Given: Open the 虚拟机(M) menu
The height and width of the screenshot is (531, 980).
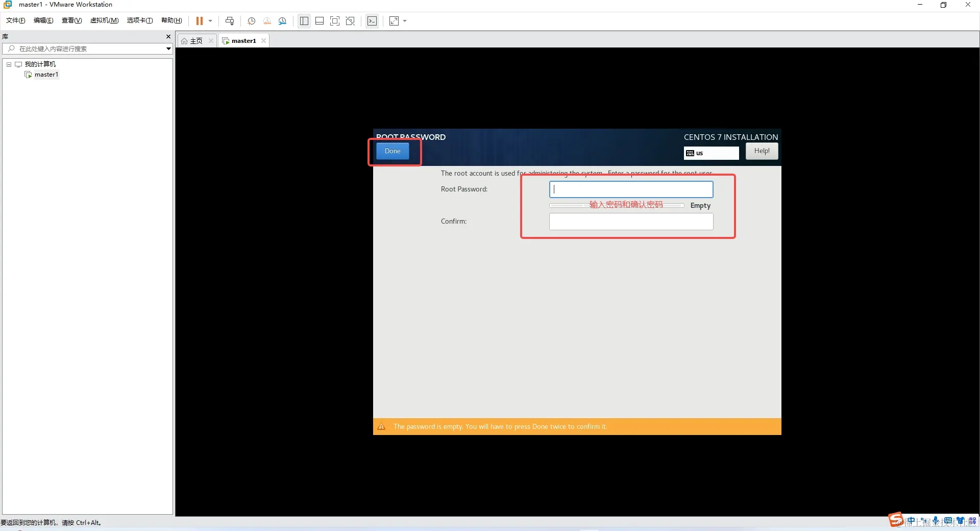Looking at the screenshot, I should pyautogui.click(x=104, y=20).
